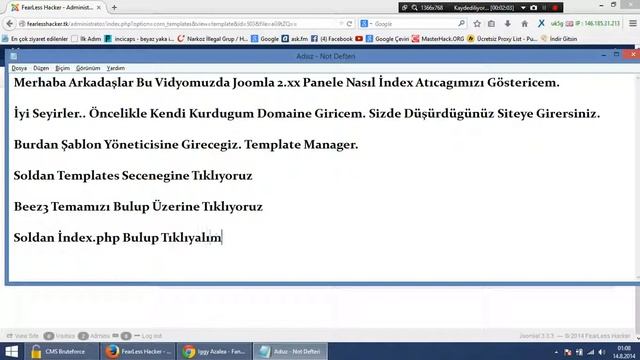Open the 'Google Çeviri' bookmark
This screenshot has height=360, width=640.
pos(387,39)
